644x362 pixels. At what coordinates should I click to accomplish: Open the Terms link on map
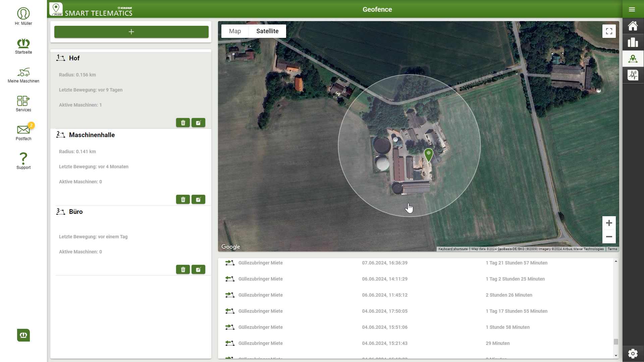click(x=612, y=249)
